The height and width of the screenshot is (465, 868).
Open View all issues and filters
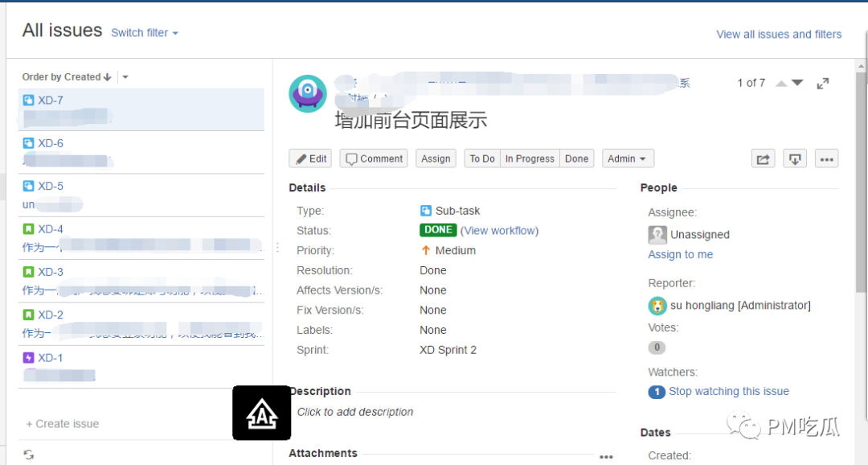point(779,35)
